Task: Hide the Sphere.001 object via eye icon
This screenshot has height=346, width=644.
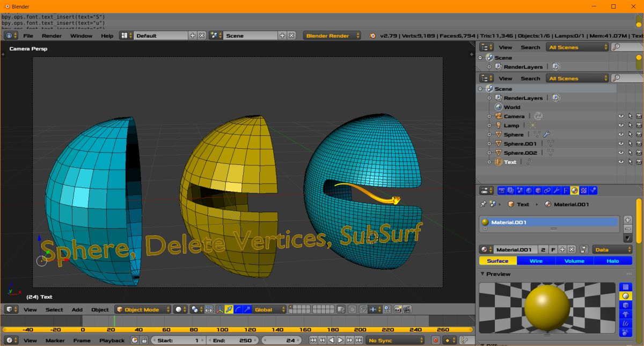Action: tap(621, 143)
